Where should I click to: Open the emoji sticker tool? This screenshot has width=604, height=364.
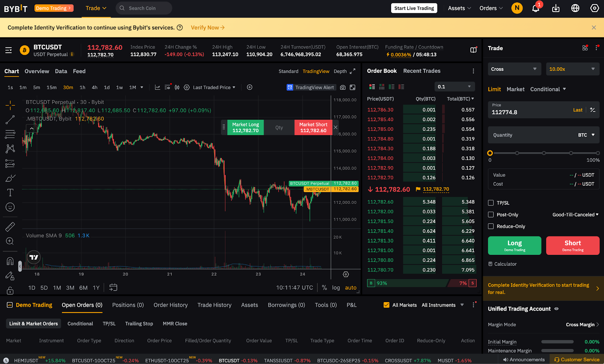point(10,207)
